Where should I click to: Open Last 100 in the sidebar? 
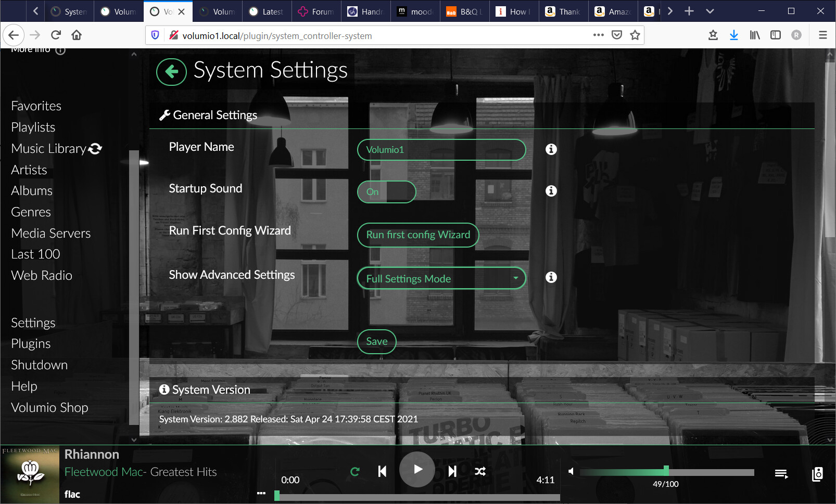(x=35, y=254)
